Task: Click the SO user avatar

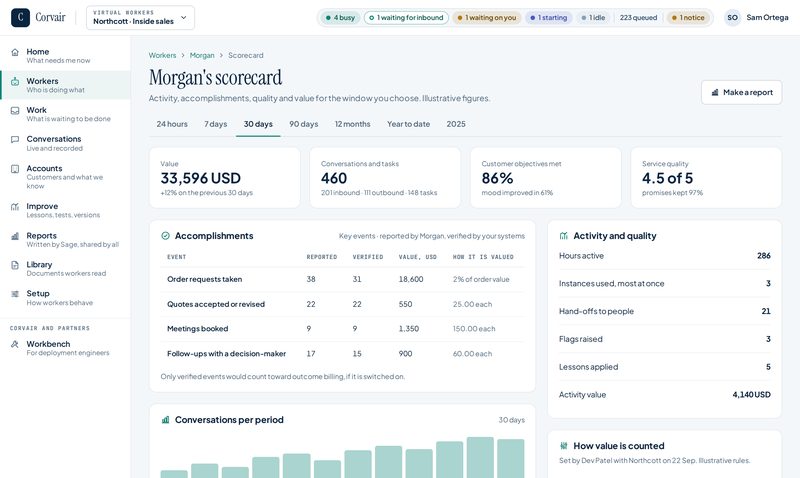Action: click(732, 17)
